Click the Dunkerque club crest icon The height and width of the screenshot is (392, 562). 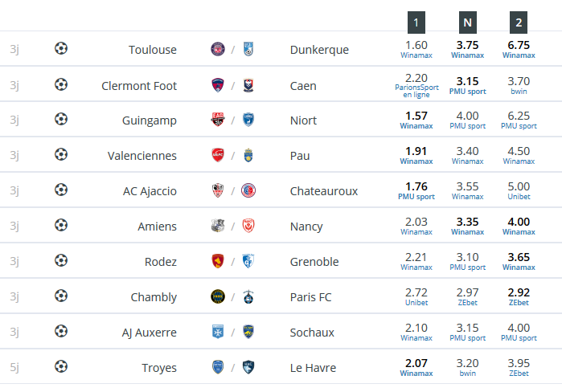248,49
